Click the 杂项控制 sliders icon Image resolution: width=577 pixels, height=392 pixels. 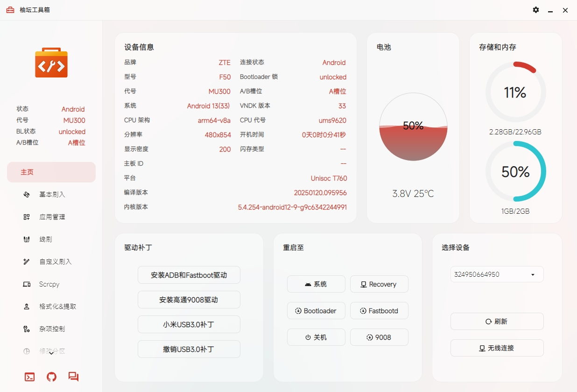[27, 329]
